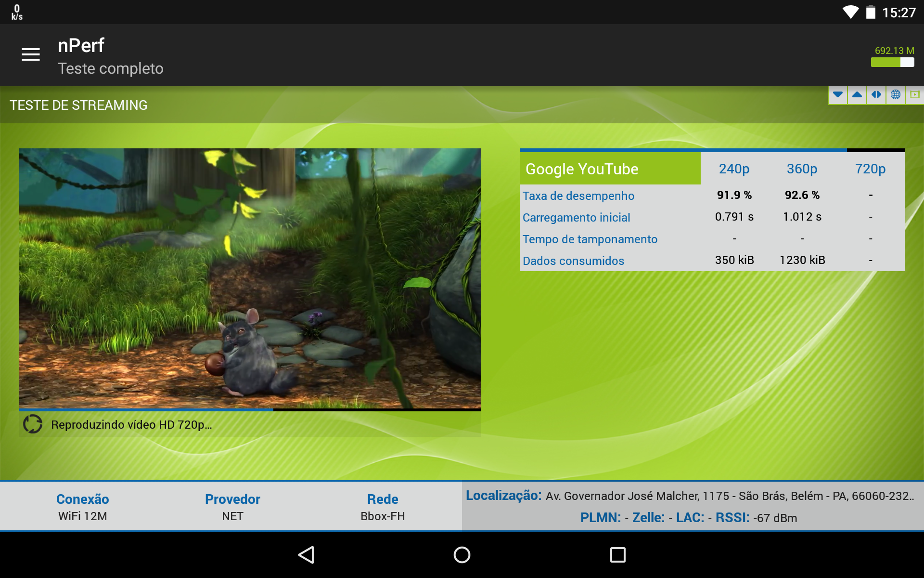Tap the nPerf app title
Image resolution: width=924 pixels, height=578 pixels.
point(81,46)
